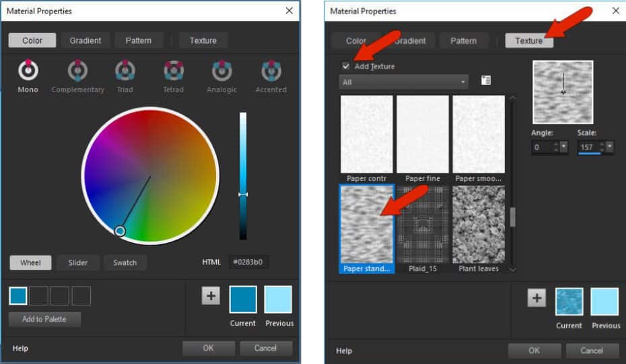Pick the Analogic harmony icon
This screenshot has height=364, width=626.
221,70
